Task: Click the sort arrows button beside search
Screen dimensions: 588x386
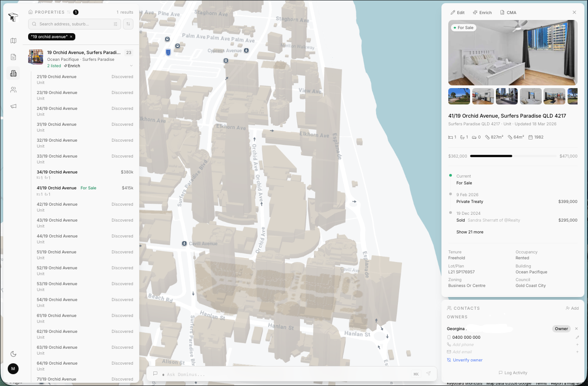Action: click(x=128, y=24)
